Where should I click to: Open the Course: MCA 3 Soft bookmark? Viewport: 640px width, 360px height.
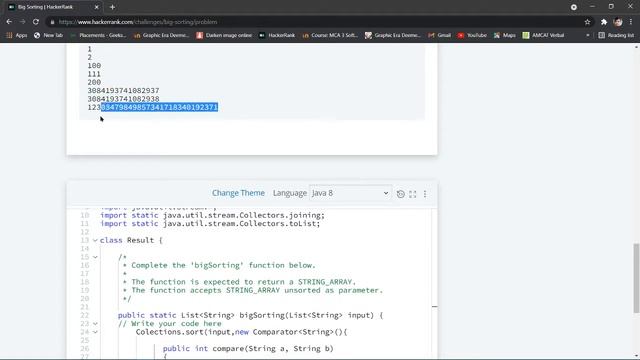pyautogui.click(x=330, y=36)
